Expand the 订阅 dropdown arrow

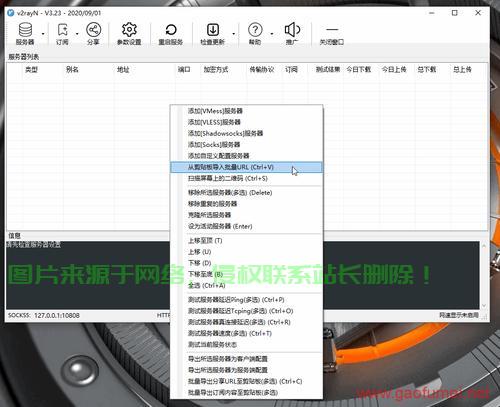(x=77, y=34)
